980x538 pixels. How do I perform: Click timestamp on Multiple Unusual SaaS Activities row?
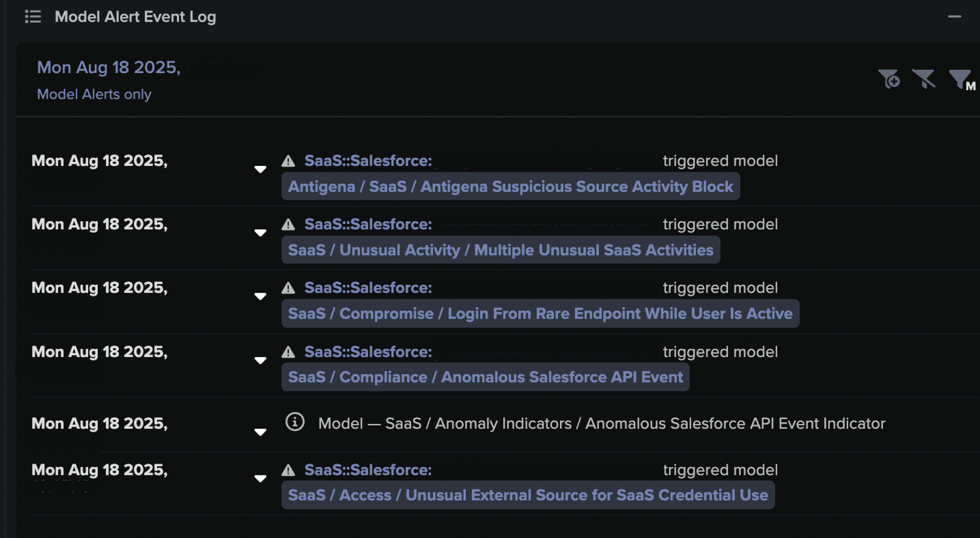(x=99, y=224)
